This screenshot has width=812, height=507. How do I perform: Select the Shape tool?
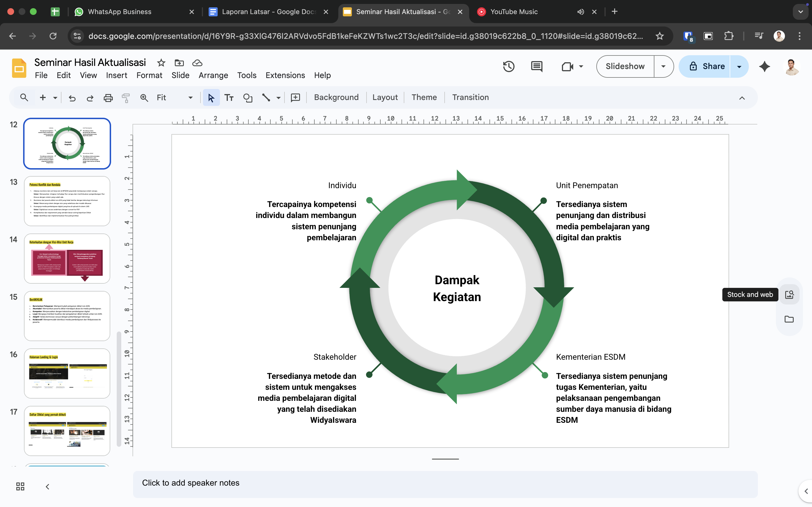pyautogui.click(x=248, y=97)
